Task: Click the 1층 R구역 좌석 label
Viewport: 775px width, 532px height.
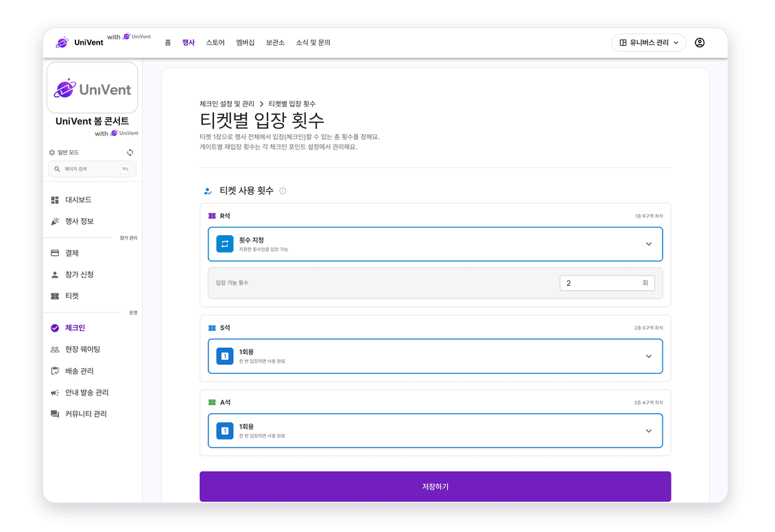Action: [649, 217]
